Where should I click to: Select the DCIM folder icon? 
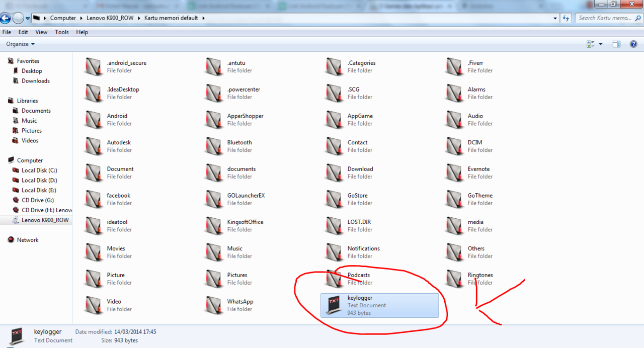454,146
